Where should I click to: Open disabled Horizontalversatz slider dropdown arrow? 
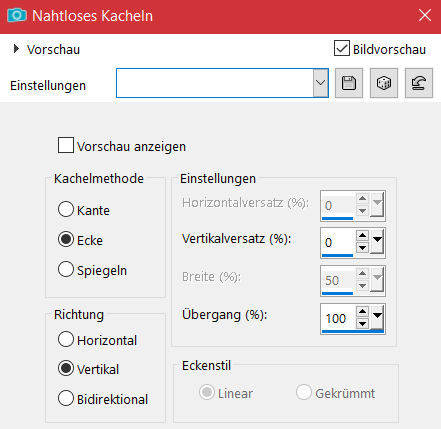coord(377,204)
